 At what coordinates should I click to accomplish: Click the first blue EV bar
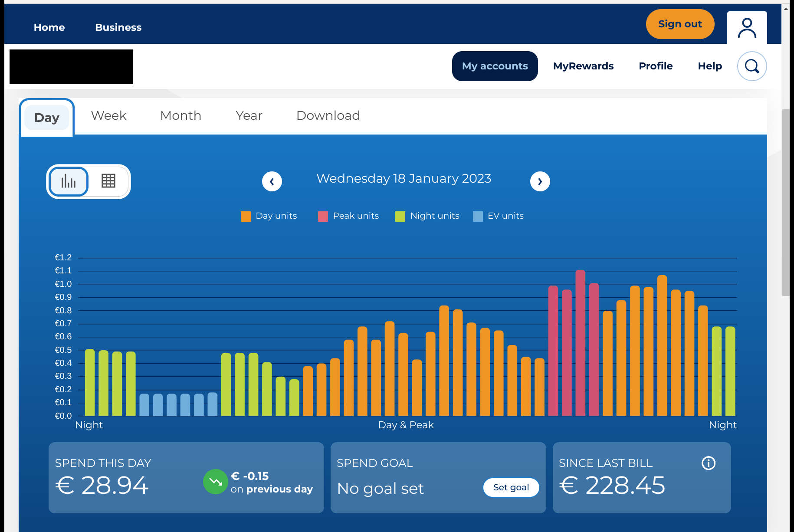tap(144, 405)
